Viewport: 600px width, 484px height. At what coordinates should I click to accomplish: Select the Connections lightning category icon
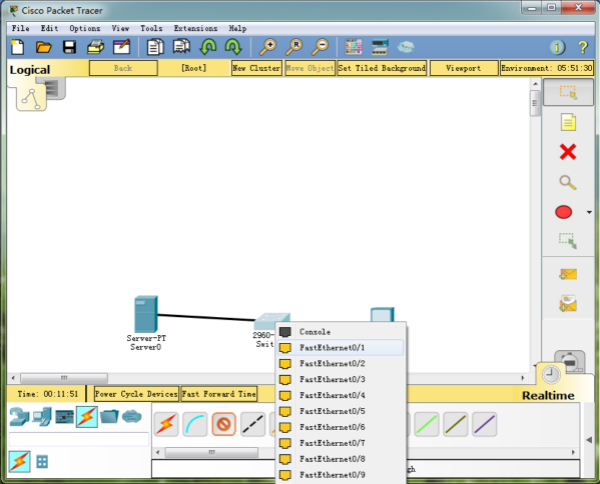[87, 417]
